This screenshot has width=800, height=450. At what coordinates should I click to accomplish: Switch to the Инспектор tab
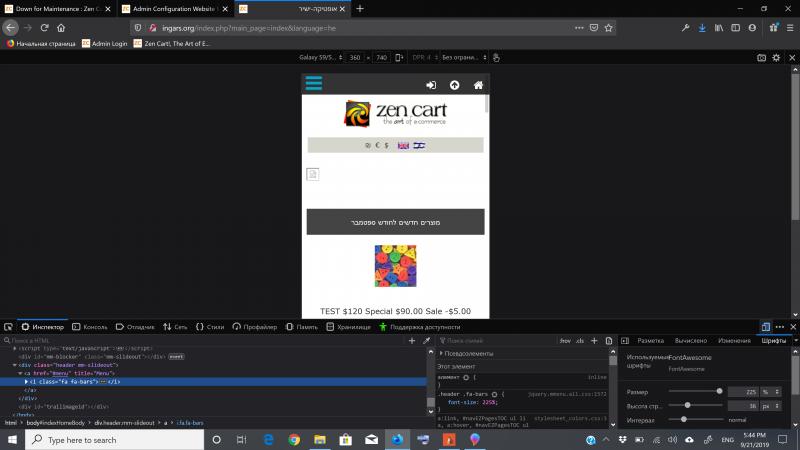[43, 327]
